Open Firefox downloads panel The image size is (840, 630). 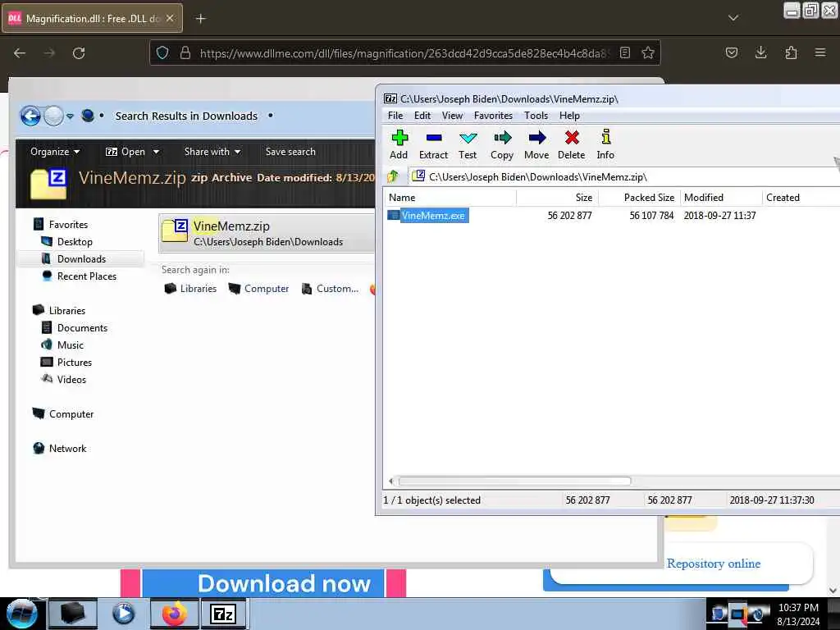click(760, 52)
